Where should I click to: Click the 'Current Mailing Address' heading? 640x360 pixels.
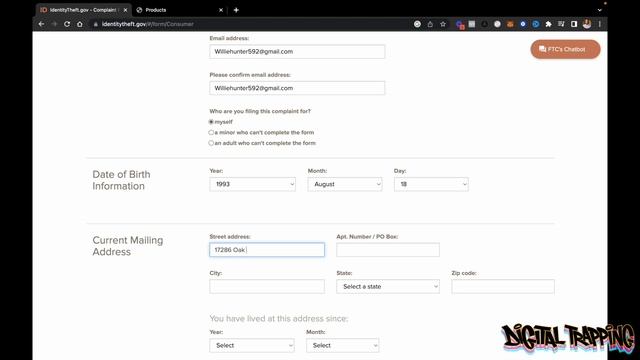tap(127, 246)
